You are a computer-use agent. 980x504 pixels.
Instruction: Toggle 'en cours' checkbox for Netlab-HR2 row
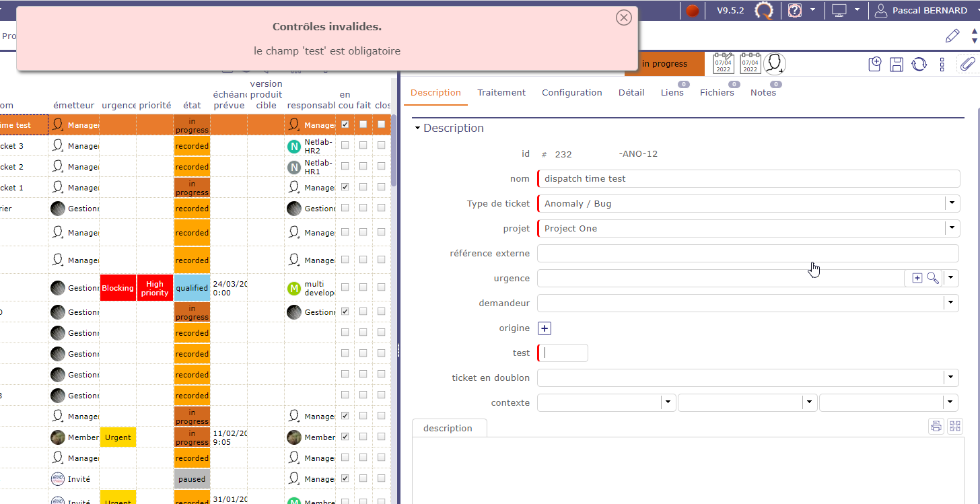tap(345, 145)
